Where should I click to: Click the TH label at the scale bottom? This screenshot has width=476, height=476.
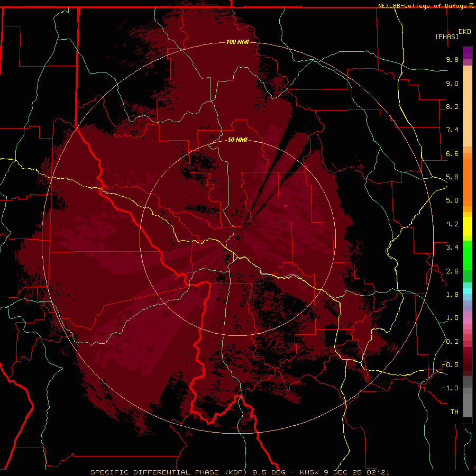(454, 412)
